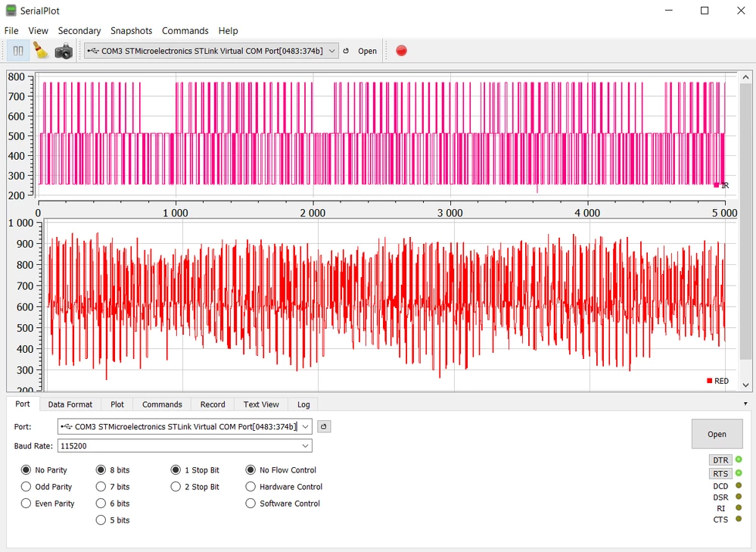Open the Secondary menu

tap(79, 30)
